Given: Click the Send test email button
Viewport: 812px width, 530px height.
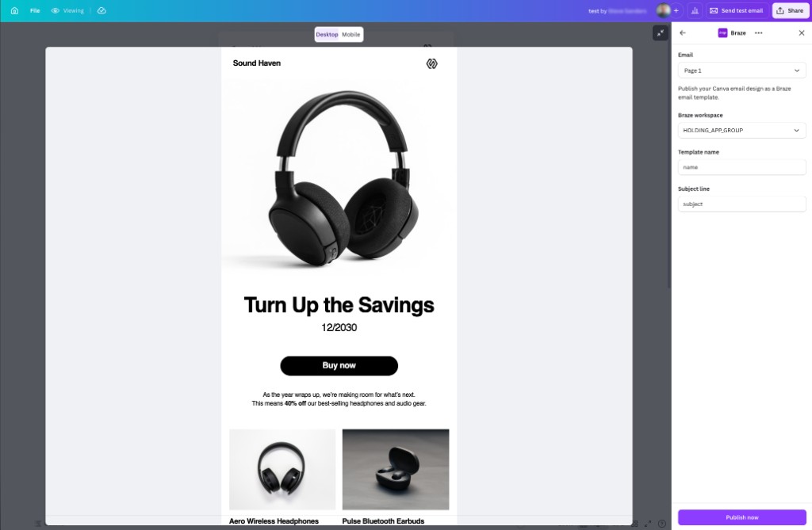Looking at the screenshot, I should click(x=736, y=10).
